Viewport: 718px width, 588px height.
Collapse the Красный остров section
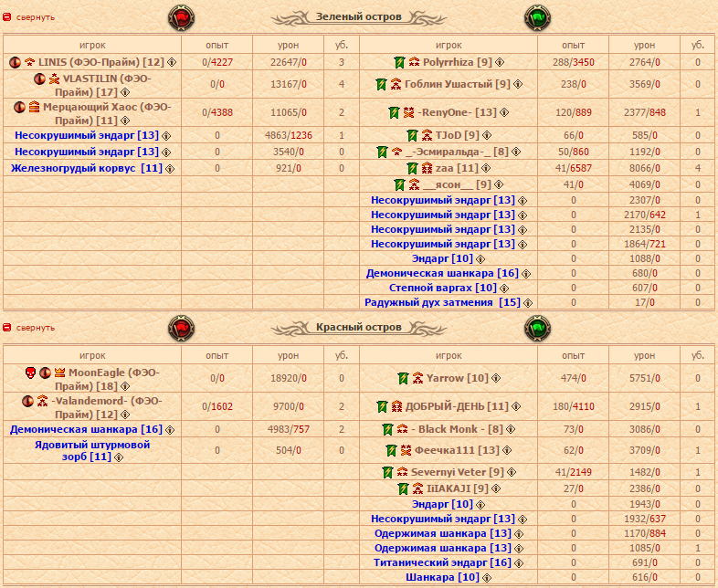[x=28, y=328]
